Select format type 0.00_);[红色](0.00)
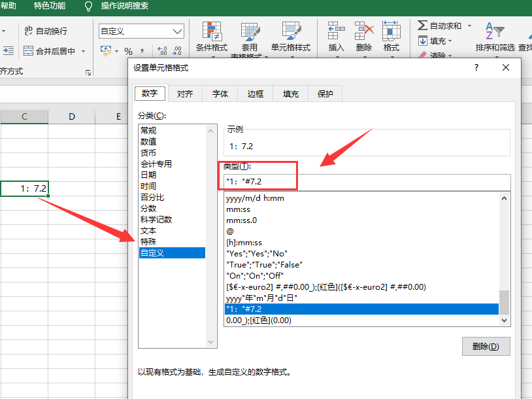 (x=361, y=321)
